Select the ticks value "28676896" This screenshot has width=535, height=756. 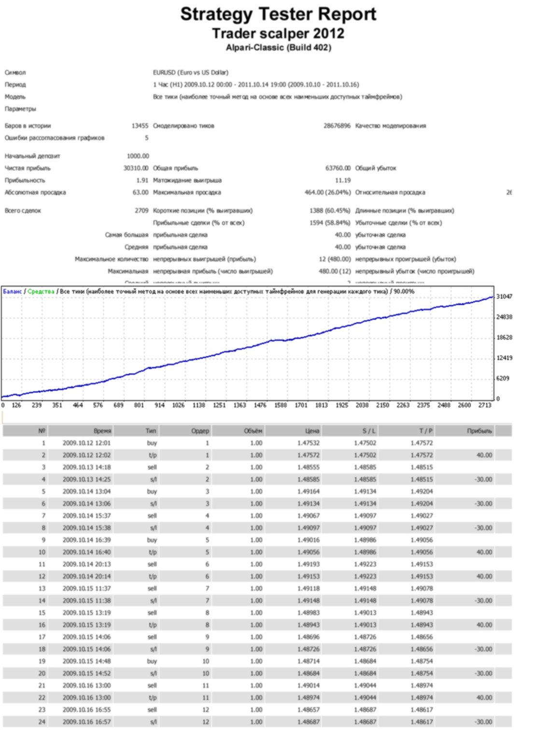coord(337,126)
